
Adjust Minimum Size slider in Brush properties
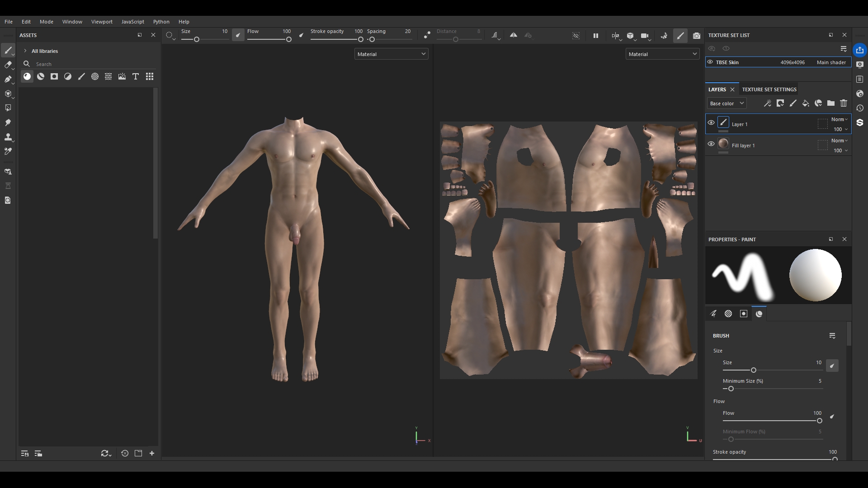[x=773, y=389]
